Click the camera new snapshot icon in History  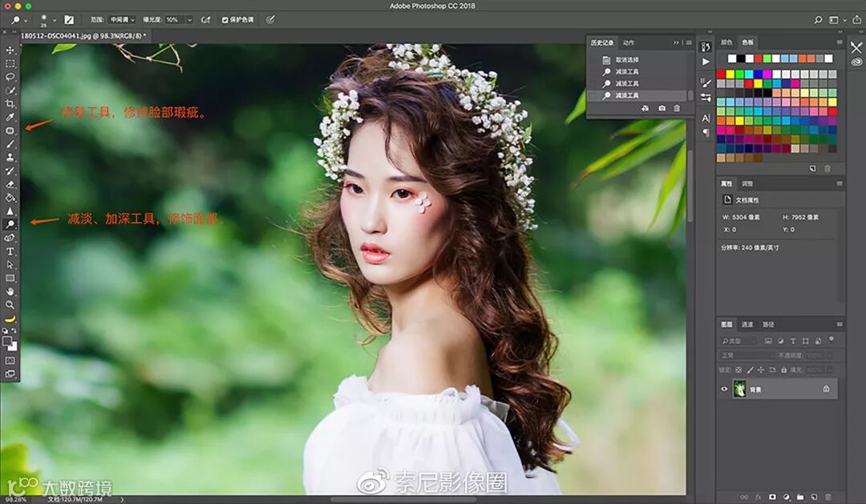point(662,109)
